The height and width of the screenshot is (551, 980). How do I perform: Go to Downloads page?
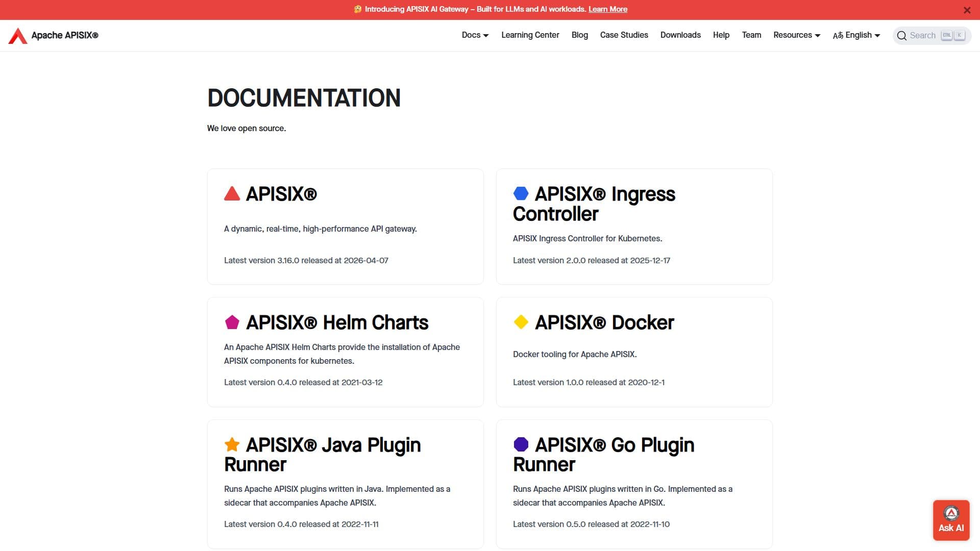[680, 35]
